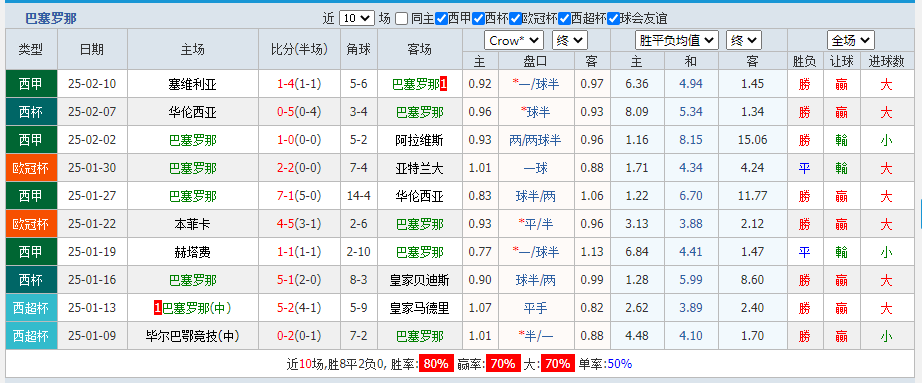The image size is (922, 383).
Task: Click draw odds 8.15 on 25-02-02
Action: click(690, 140)
